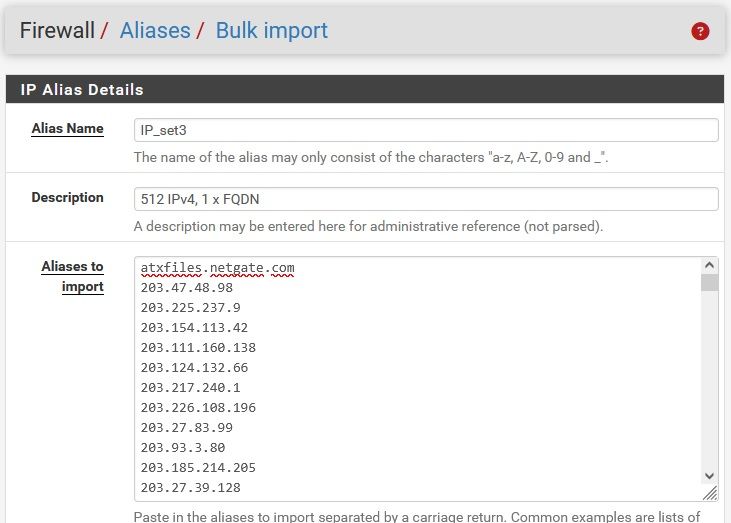Focus the Alias Name field containing IP_set3
Screen dimensions: 731x523
[x=426, y=130]
